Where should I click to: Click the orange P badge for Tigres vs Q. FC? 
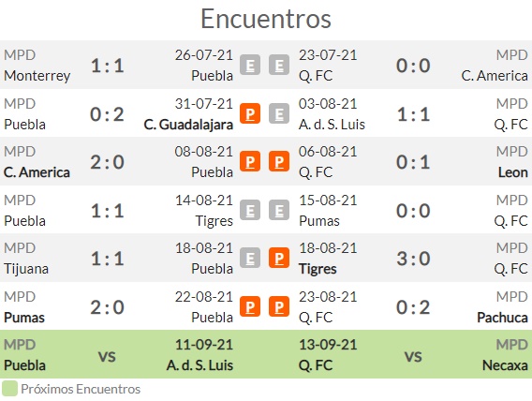click(279, 258)
